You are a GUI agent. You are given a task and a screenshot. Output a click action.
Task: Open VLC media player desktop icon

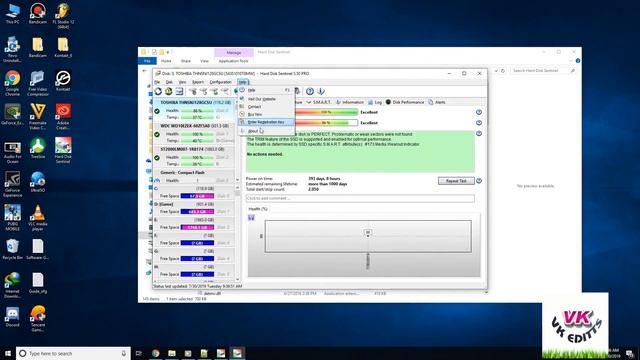(38, 218)
